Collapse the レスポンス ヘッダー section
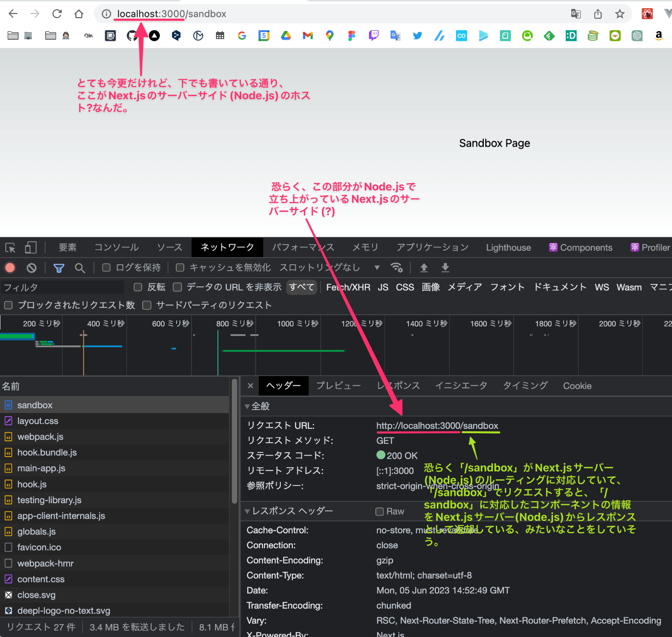The width and height of the screenshot is (672, 637). 247,511
